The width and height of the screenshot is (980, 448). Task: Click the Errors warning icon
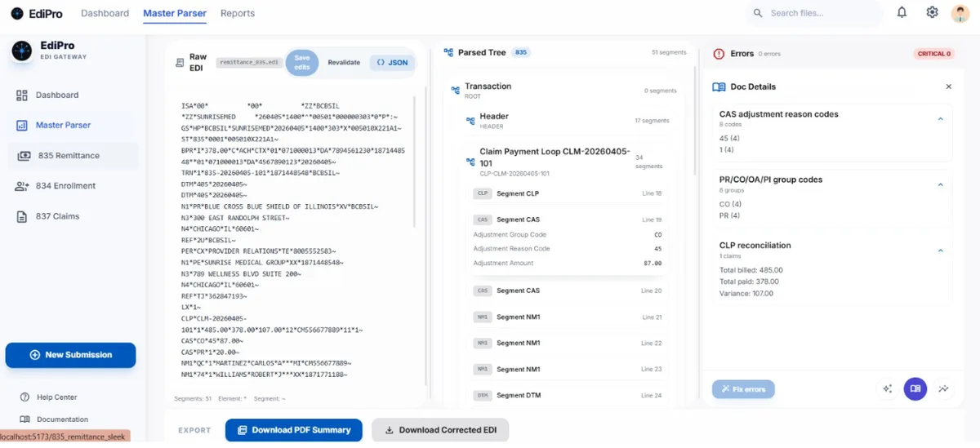tap(719, 54)
